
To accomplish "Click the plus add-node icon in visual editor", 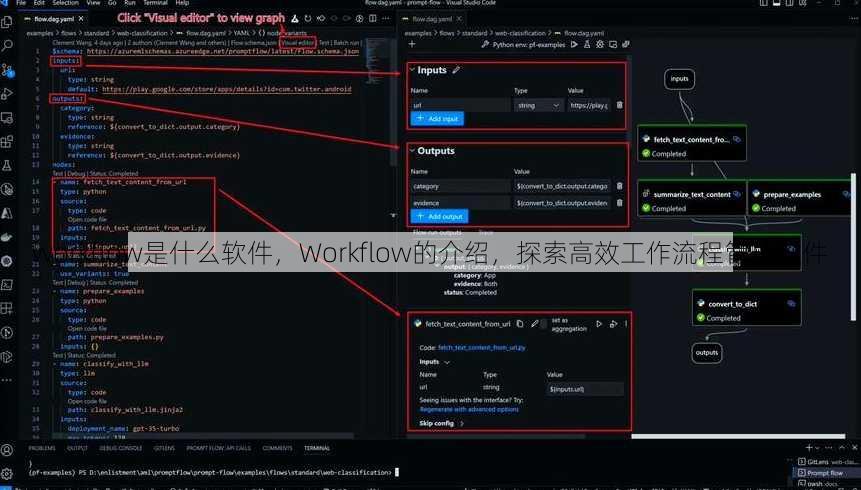I will coord(412,44).
